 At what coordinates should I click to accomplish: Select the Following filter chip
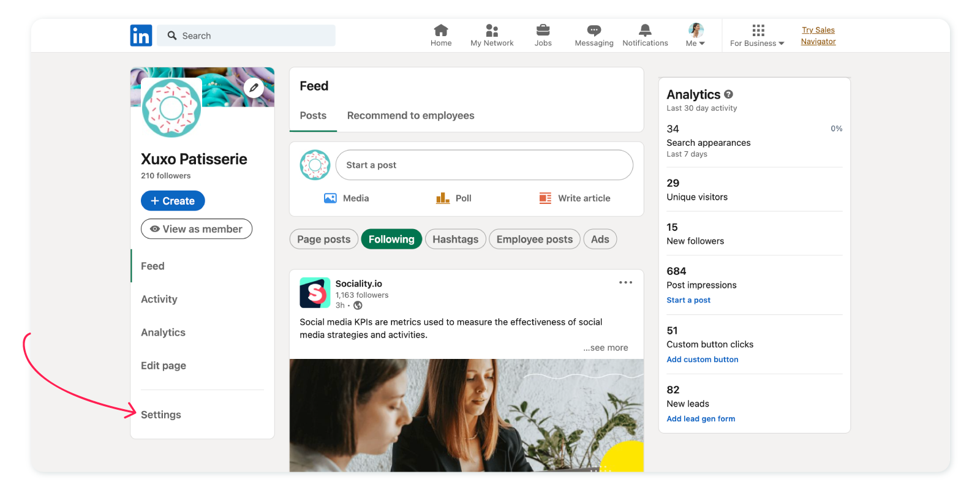coord(391,239)
